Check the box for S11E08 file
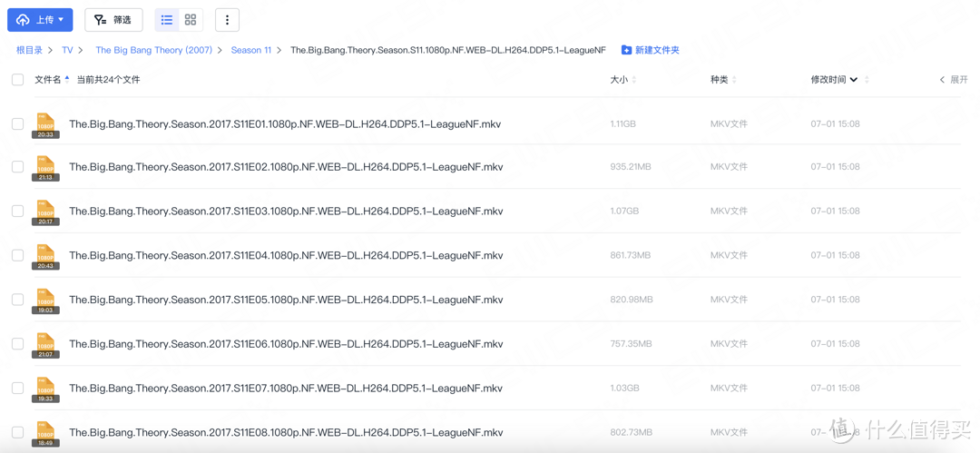This screenshot has width=980, height=453. [x=17, y=432]
